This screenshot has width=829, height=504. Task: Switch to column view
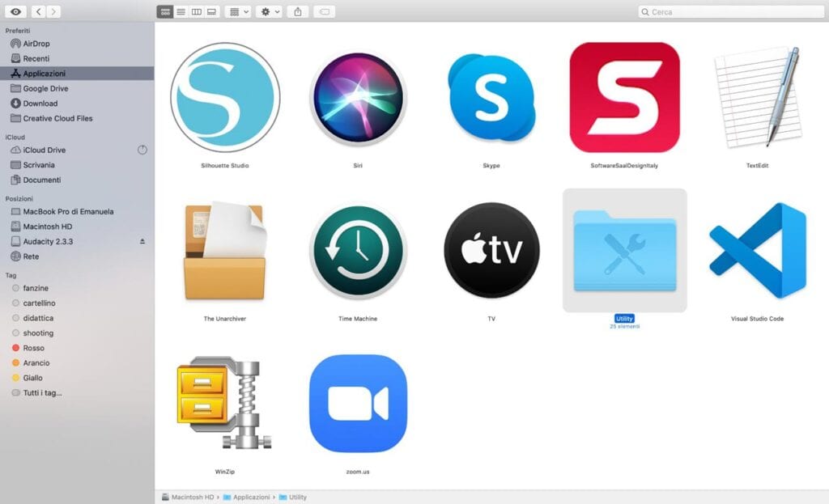point(196,11)
